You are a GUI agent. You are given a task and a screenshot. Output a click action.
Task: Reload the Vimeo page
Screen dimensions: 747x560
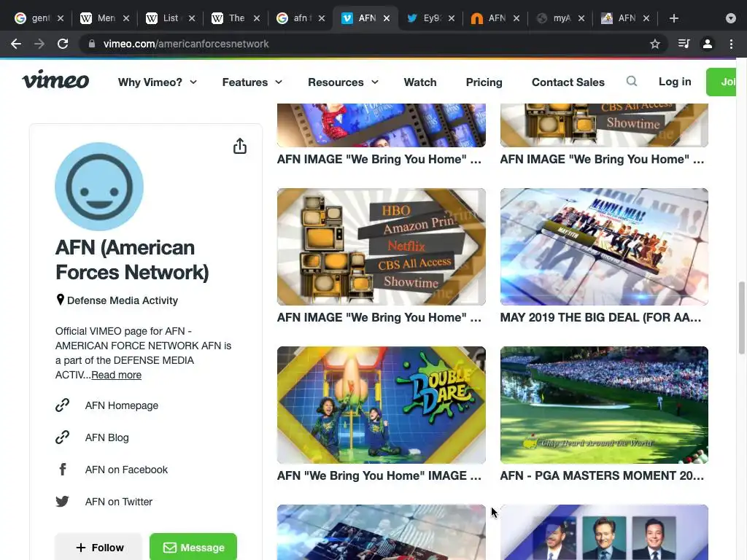(63, 44)
